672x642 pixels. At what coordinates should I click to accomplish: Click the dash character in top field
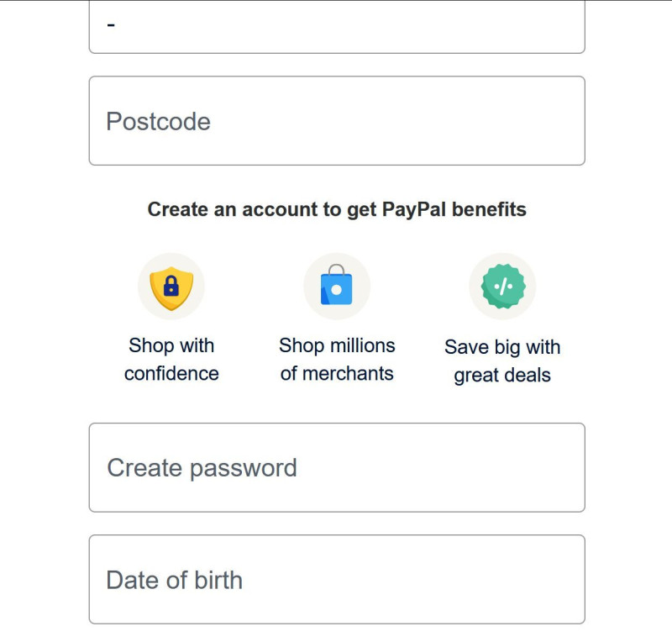111,25
